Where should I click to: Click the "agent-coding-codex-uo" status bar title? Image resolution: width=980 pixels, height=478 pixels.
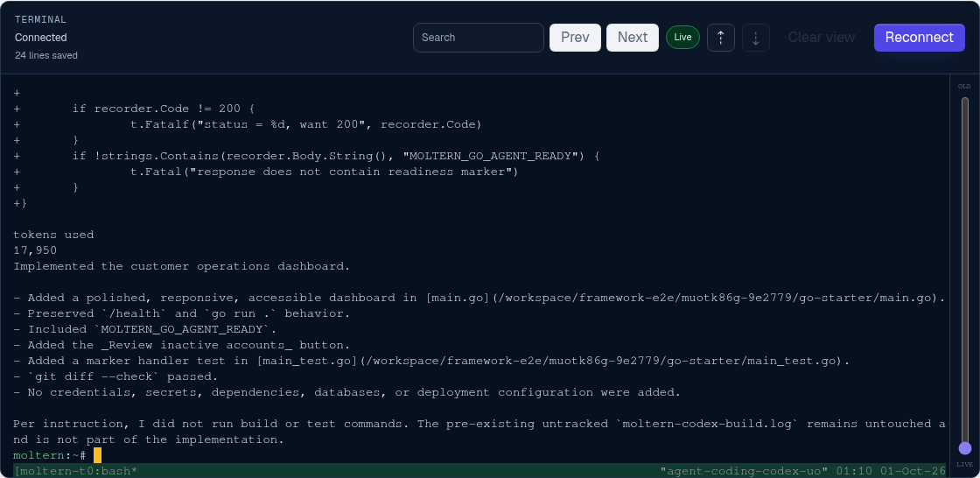pyautogui.click(x=744, y=470)
